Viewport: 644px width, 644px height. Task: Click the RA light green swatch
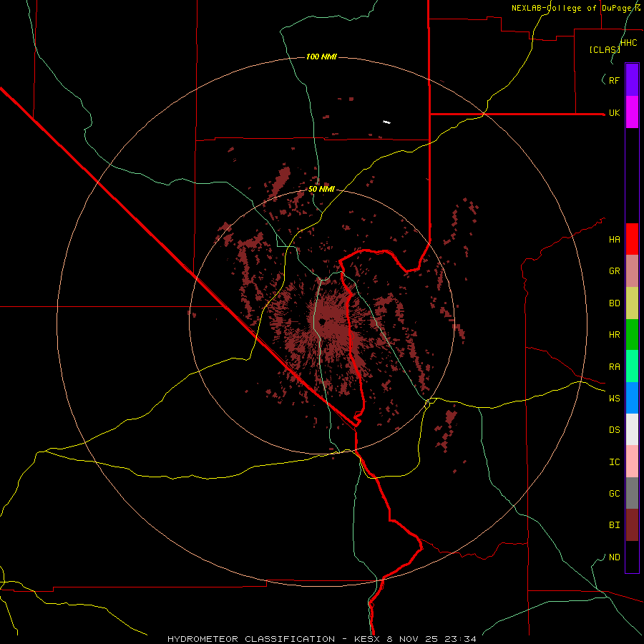click(632, 366)
